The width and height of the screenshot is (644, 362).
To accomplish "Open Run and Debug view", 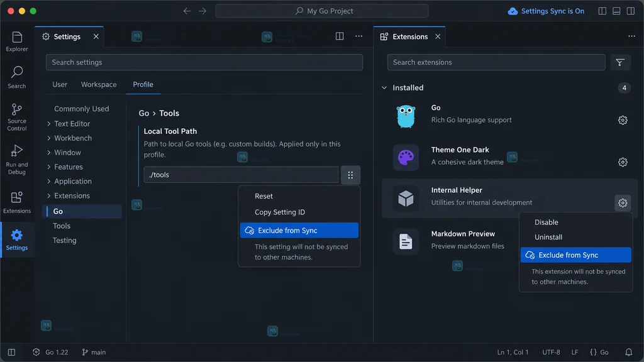I will (x=17, y=160).
